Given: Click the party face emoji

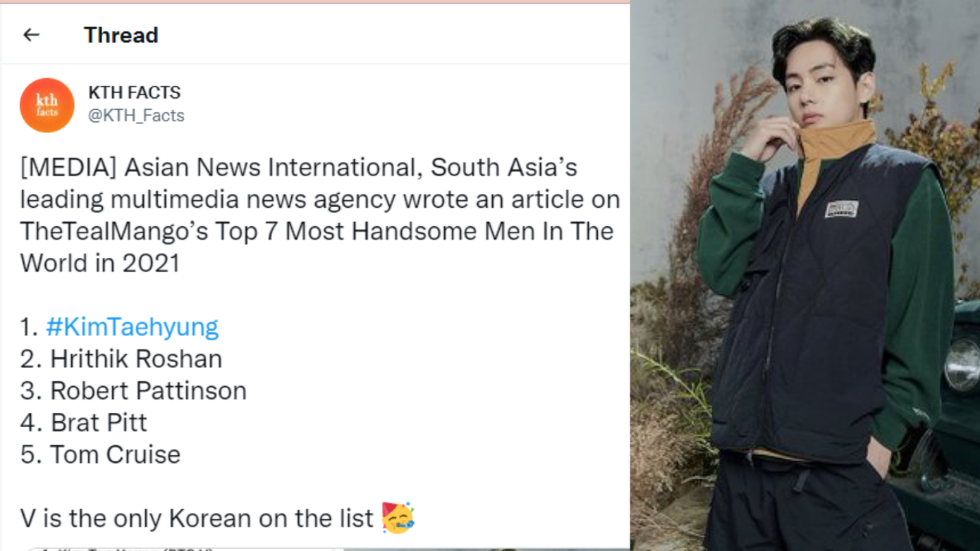Looking at the screenshot, I should (x=398, y=518).
